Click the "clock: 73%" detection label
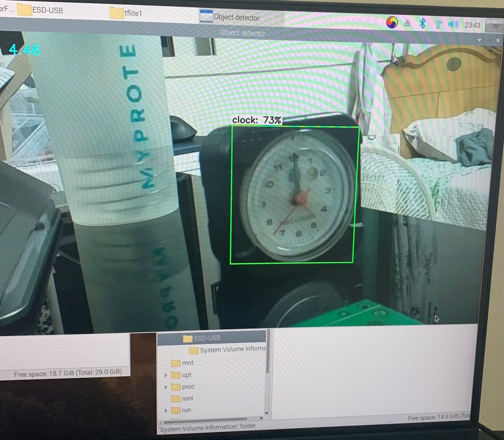Screen dimensions: 504x440 [x=257, y=120]
